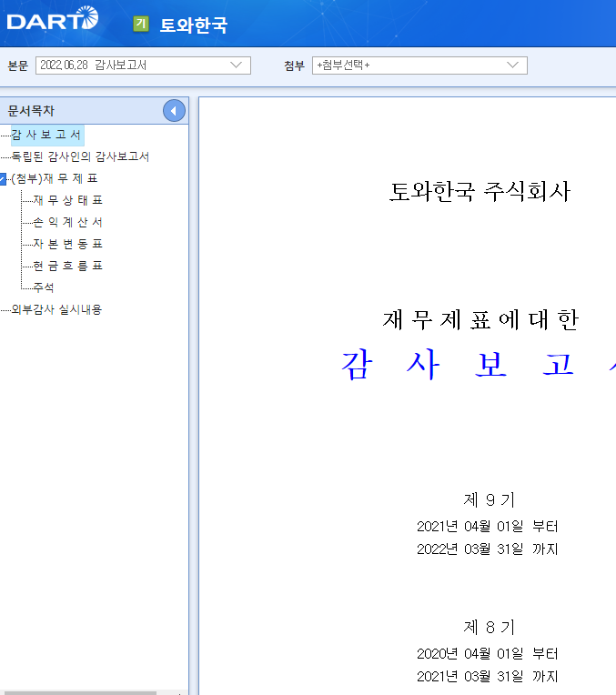Go to 현금흐름표 section
This screenshot has width=616, height=695.
tap(68, 266)
